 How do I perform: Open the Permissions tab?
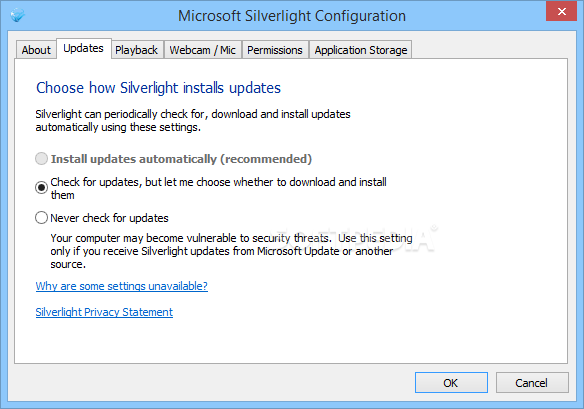(x=275, y=50)
